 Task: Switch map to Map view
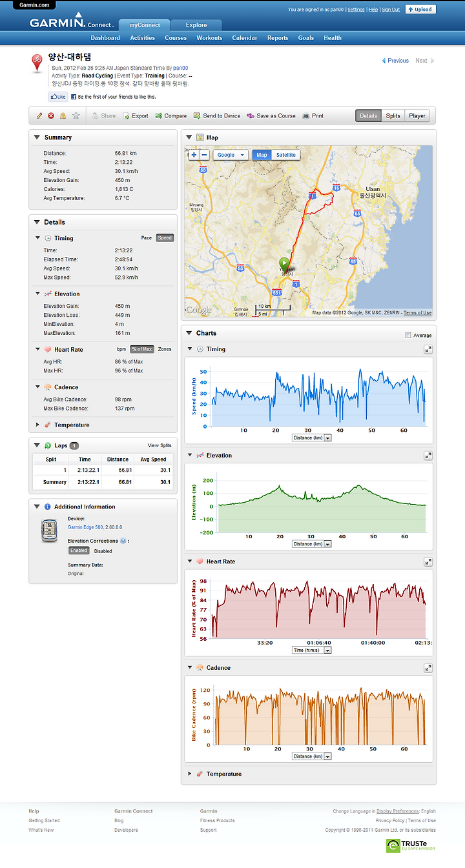tap(262, 155)
